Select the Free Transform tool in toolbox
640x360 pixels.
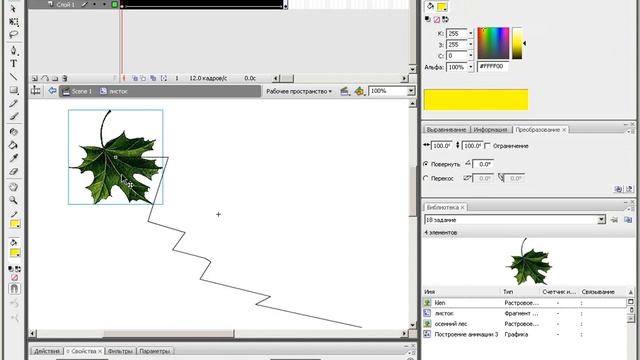[x=13, y=22]
